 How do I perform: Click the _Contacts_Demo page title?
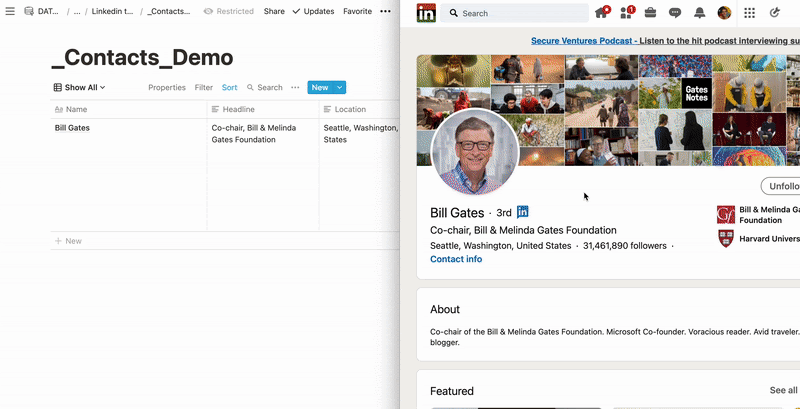[142, 58]
